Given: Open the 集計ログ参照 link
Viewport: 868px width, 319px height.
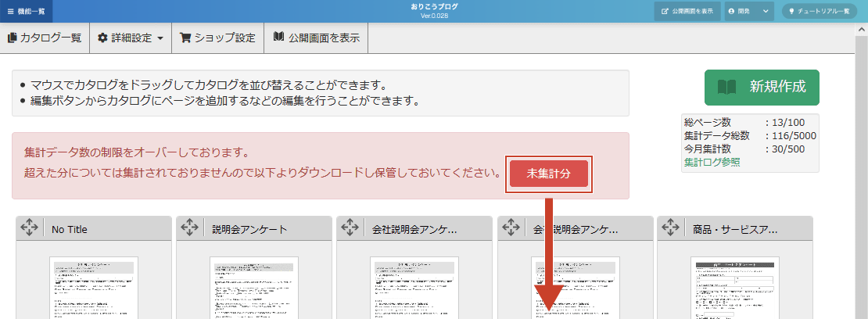Looking at the screenshot, I should 712,162.
